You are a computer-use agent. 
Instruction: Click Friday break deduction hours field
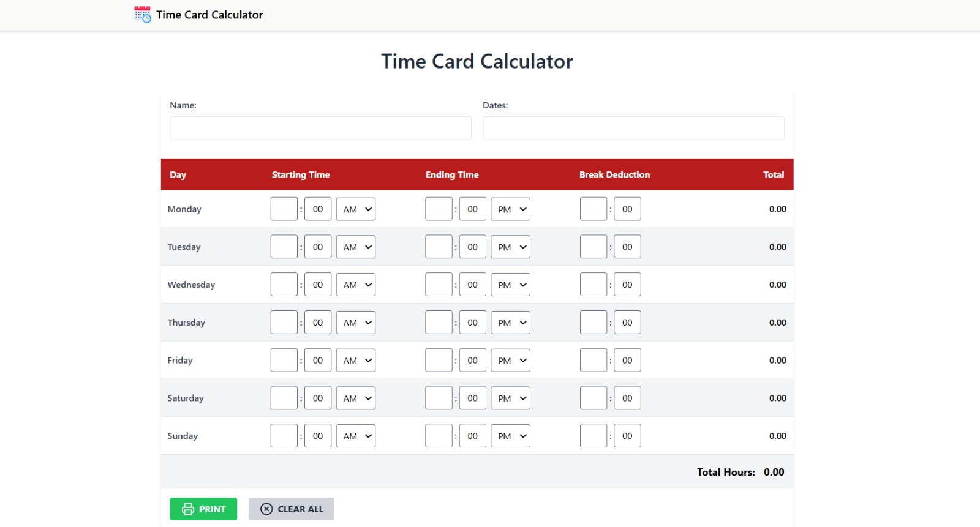[594, 361]
